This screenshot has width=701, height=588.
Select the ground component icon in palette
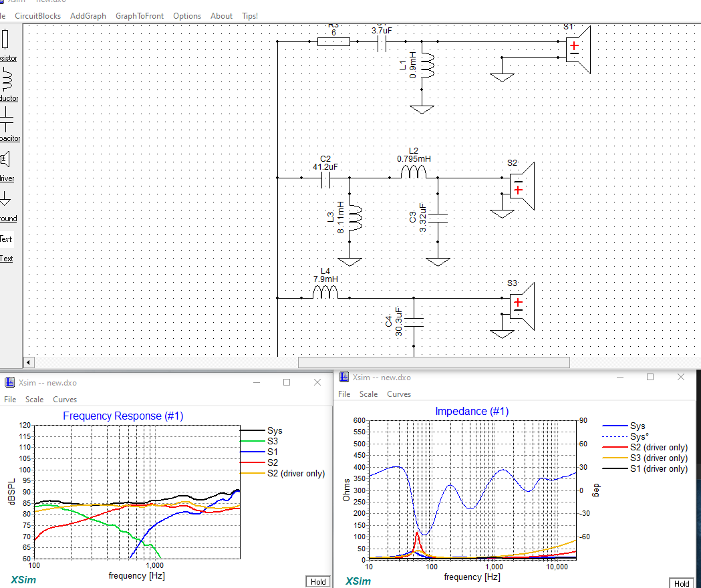[5, 198]
